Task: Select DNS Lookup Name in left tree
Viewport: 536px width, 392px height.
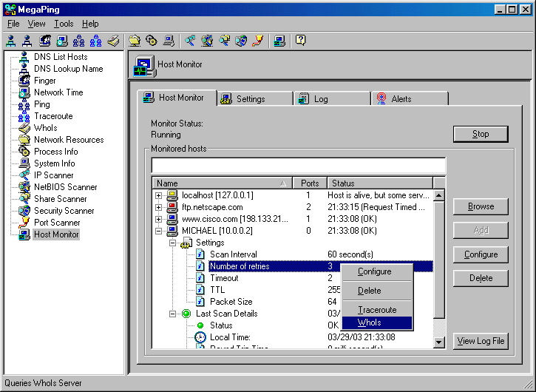Action: [68, 69]
